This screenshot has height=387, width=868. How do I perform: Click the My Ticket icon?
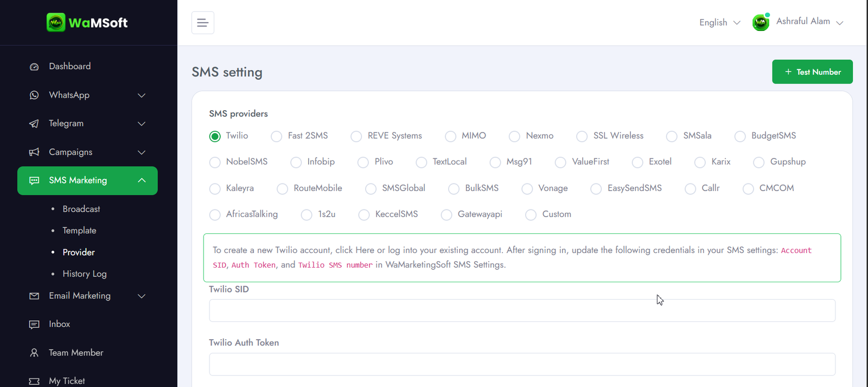point(34,381)
